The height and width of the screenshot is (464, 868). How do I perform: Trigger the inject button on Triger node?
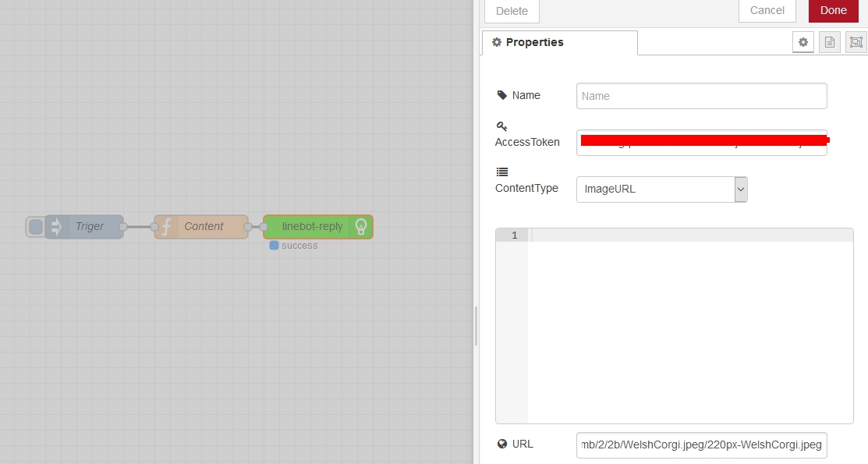(x=35, y=226)
